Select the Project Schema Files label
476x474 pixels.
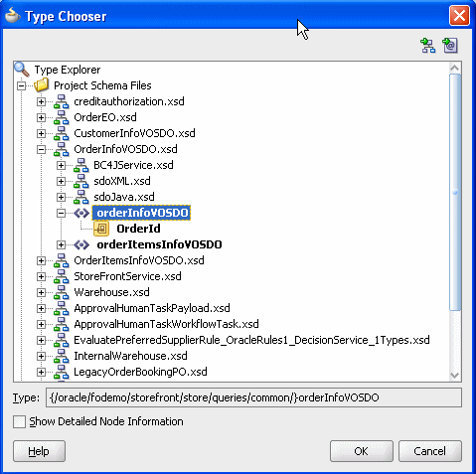tap(102, 85)
